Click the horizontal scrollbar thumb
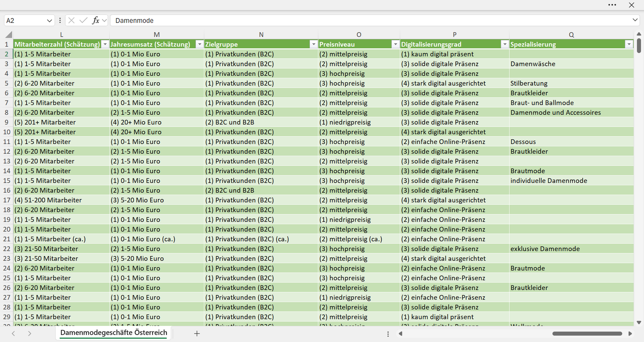The width and height of the screenshot is (644, 342). (x=587, y=333)
